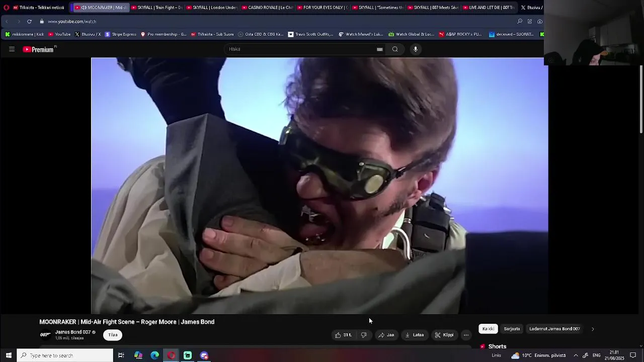The width and height of the screenshot is (644, 362).
Task: Select the Ladannut James Bond 007 chip
Action: (x=554, y=329)
